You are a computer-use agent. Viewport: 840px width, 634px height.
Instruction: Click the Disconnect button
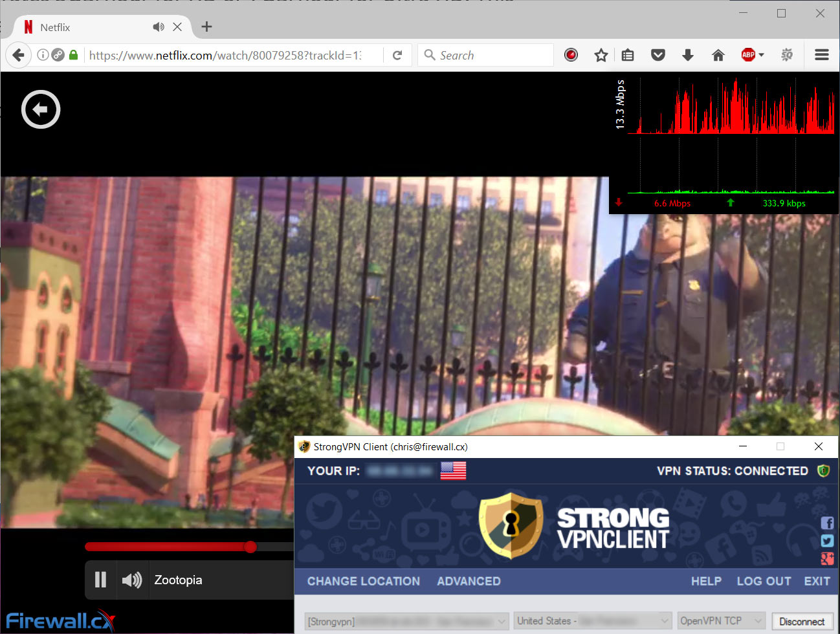pos(802,621)
